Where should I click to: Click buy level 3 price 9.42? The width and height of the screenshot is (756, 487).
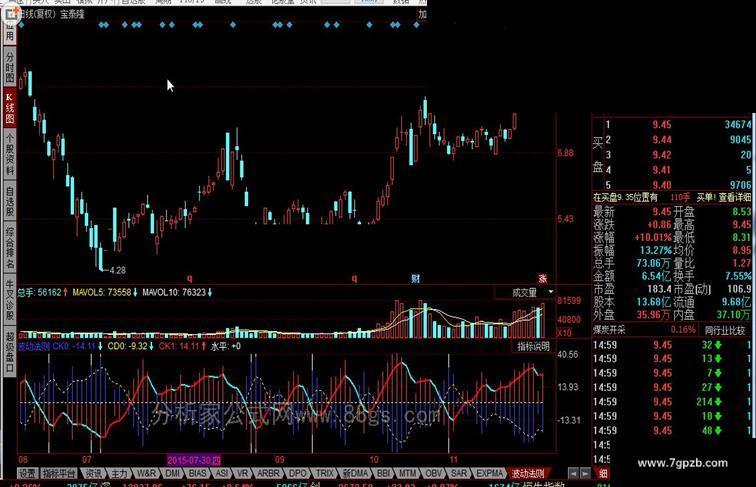tap(662, 155)
